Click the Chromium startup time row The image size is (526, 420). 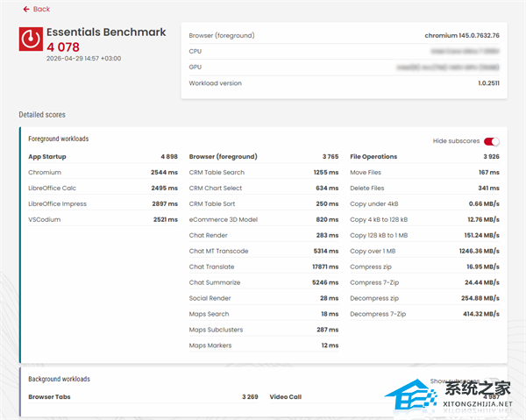pos(103,173)
